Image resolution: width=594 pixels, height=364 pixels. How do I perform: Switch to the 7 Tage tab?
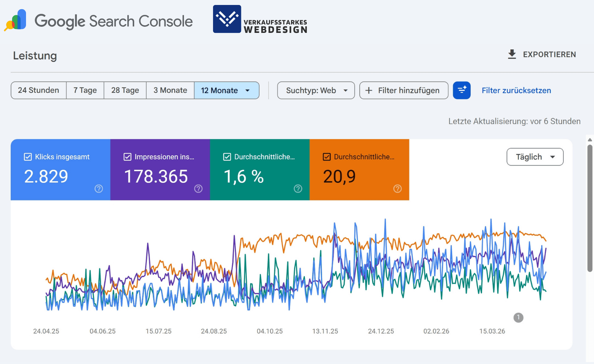coord(85,90)
